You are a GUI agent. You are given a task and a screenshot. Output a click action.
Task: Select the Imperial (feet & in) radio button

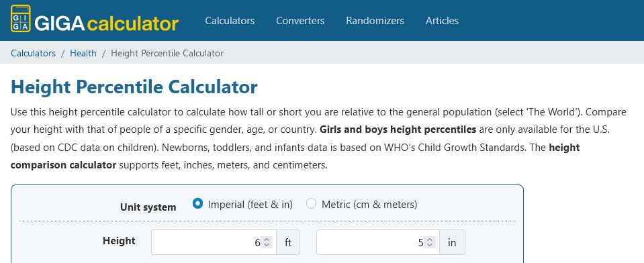pyautogui.click(x=197, y=203)
